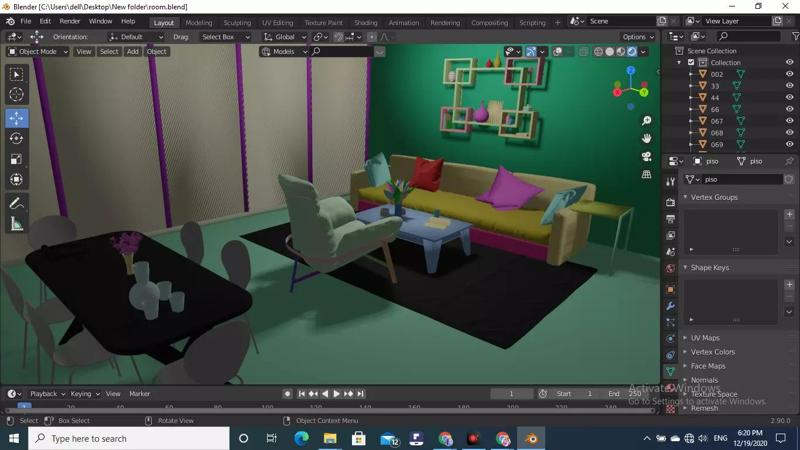The width and height of the screenshot is (800, 450).
Task: Click the navigation gizmo Z axis
Action: click(x=631, y=70)
